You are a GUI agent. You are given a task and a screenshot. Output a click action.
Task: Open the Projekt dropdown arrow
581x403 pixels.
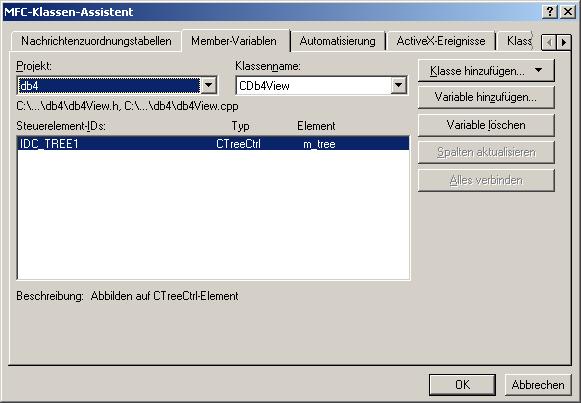209,86
